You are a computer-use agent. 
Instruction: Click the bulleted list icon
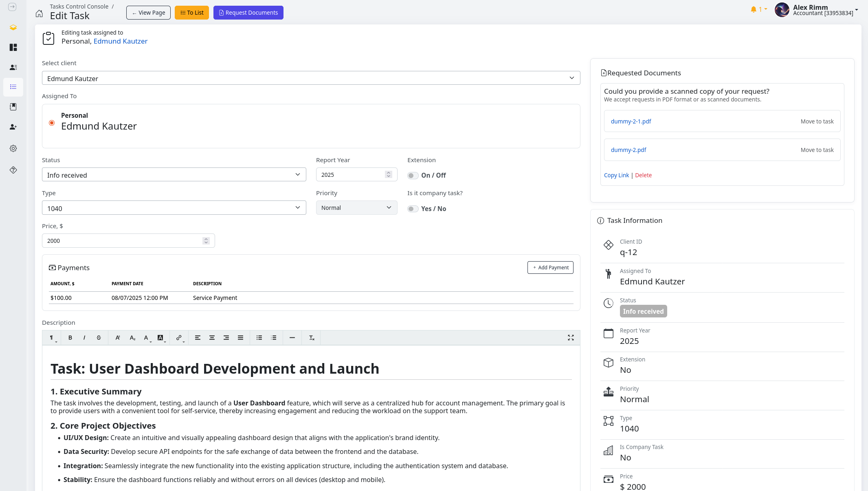pos(259,338)
